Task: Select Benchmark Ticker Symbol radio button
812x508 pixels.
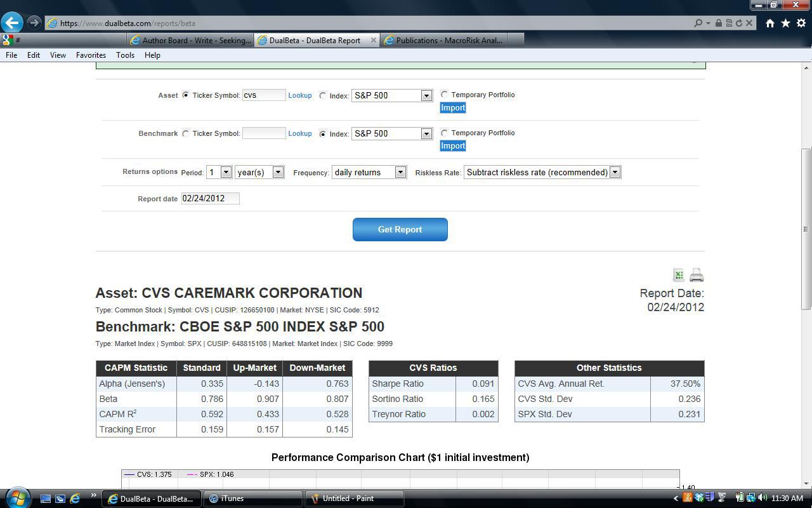Action: pos(185,133)
